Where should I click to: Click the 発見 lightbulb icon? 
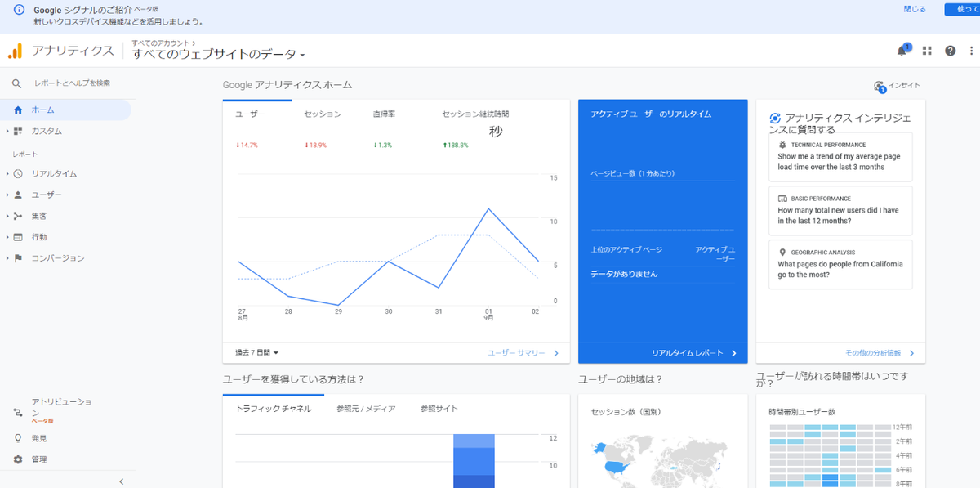18,438
